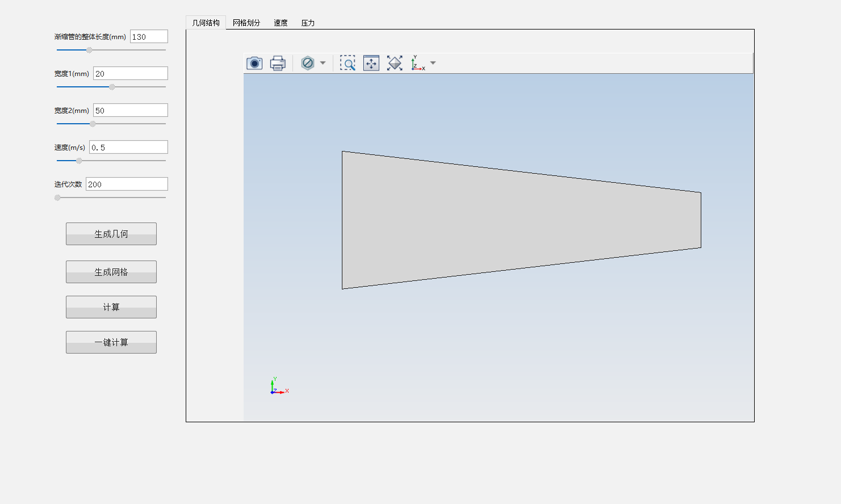Open the dropdown arrow beside the hexagon icon

tap(323, 63)
